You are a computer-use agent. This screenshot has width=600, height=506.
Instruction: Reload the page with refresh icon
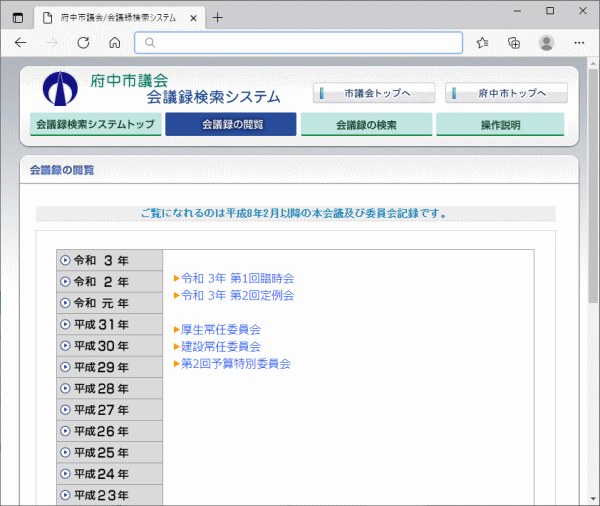[x=83, y=42]
